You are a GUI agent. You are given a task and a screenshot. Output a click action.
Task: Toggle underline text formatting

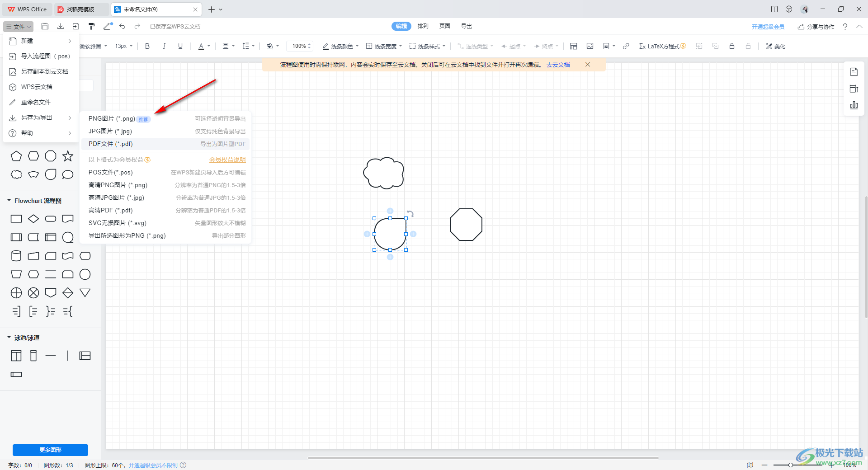(180, 46)
